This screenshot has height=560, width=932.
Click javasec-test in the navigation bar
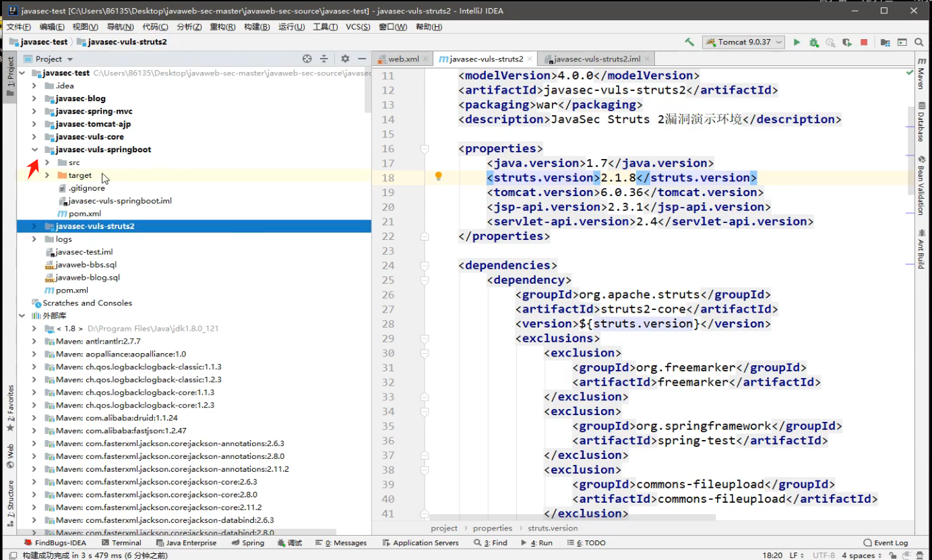(x=39, y=42)
